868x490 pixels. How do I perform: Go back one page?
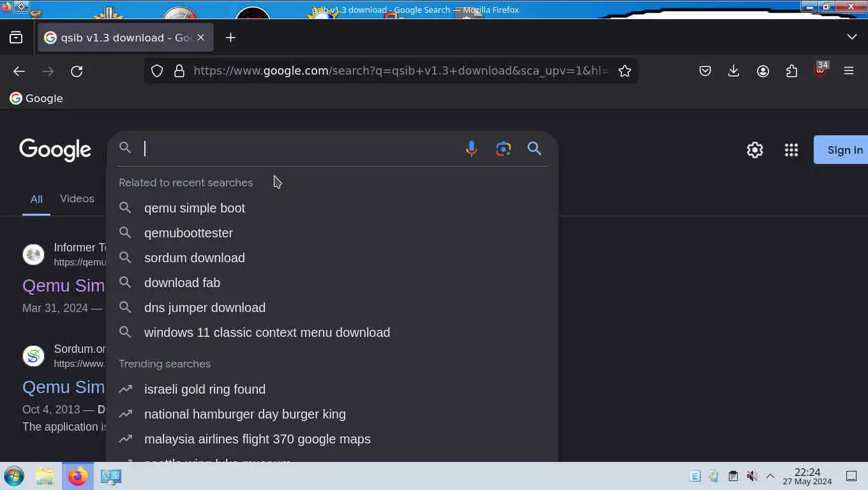tap(19, 71)
